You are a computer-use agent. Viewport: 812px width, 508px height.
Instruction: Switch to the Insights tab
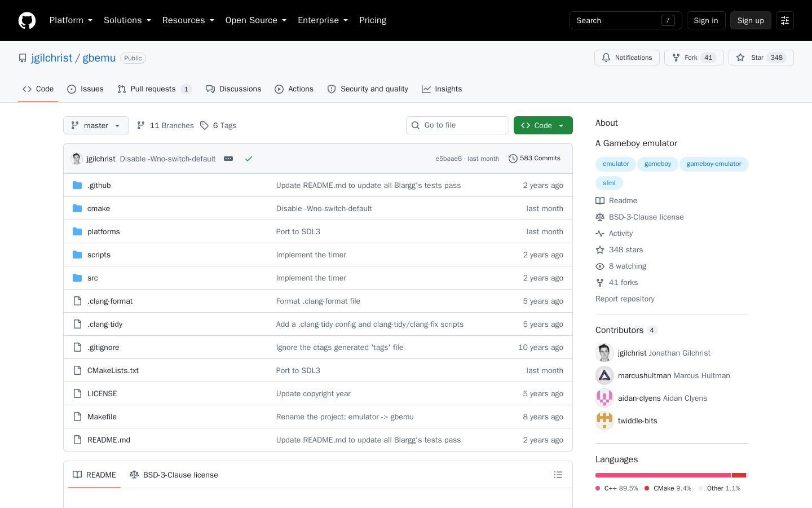(442, 89)
